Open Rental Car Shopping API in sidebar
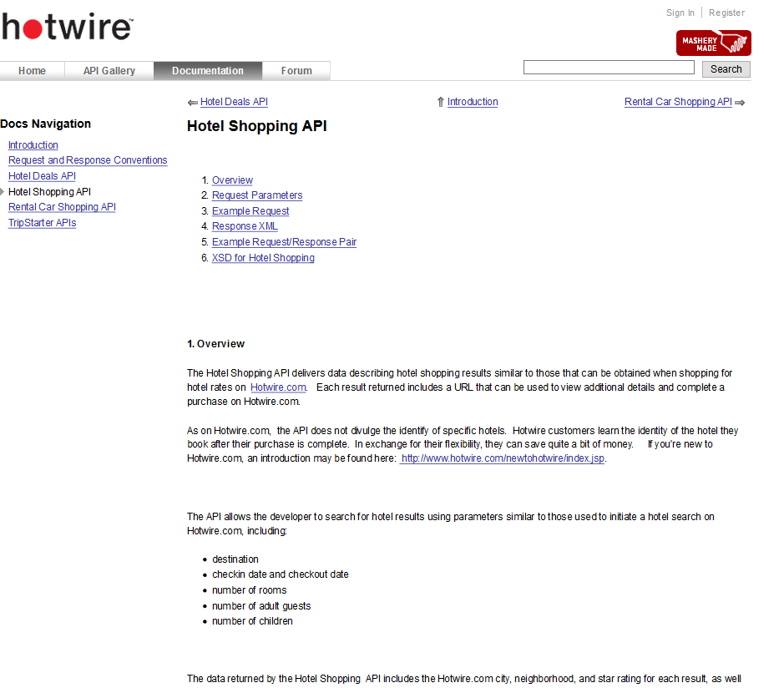The image size is (784, 688). (x=62, y=207)
